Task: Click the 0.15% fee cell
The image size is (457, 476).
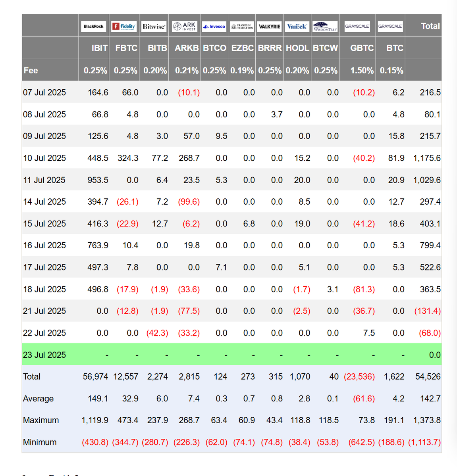Action: click(x=391, y=71)
